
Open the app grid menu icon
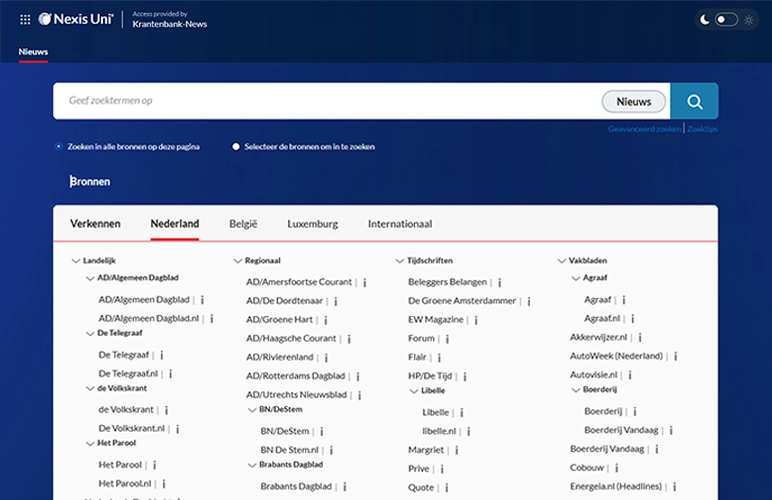(25, 20)
